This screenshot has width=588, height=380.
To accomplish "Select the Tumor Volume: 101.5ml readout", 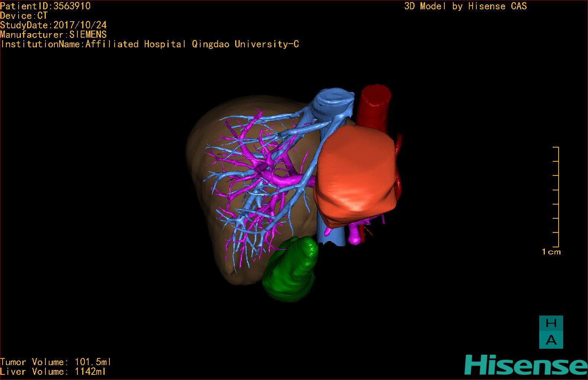I will click(55, 362).
